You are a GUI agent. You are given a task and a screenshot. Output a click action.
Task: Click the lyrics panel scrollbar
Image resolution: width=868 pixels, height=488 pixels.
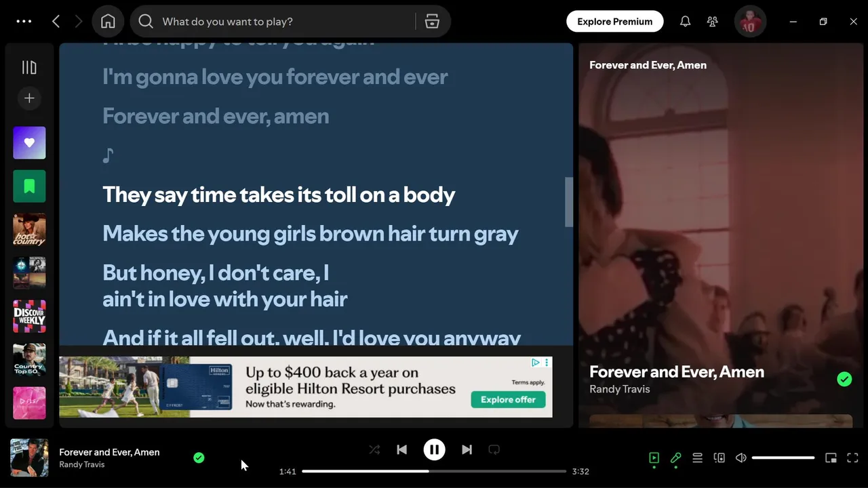pyautogui.click(x=569, y=202)
